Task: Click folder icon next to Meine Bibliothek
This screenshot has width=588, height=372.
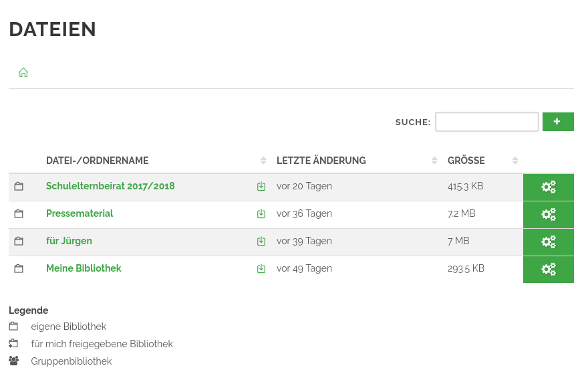Action: click(x=19, y=268)
